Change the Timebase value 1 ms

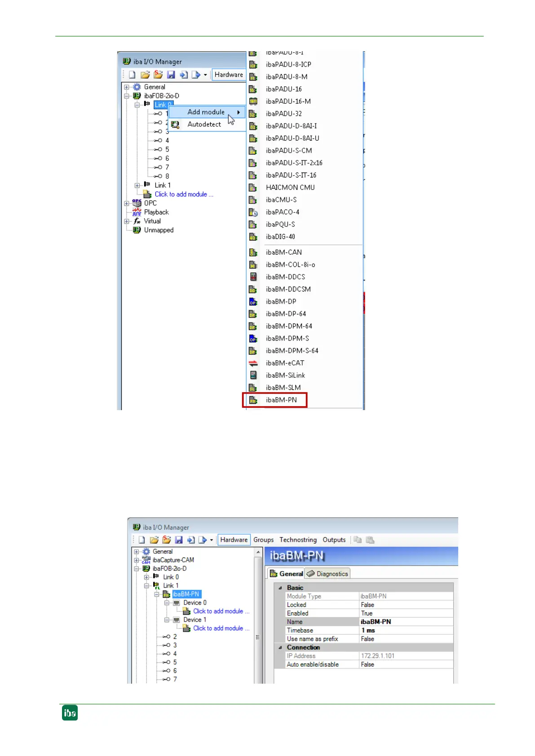[406, 630]
